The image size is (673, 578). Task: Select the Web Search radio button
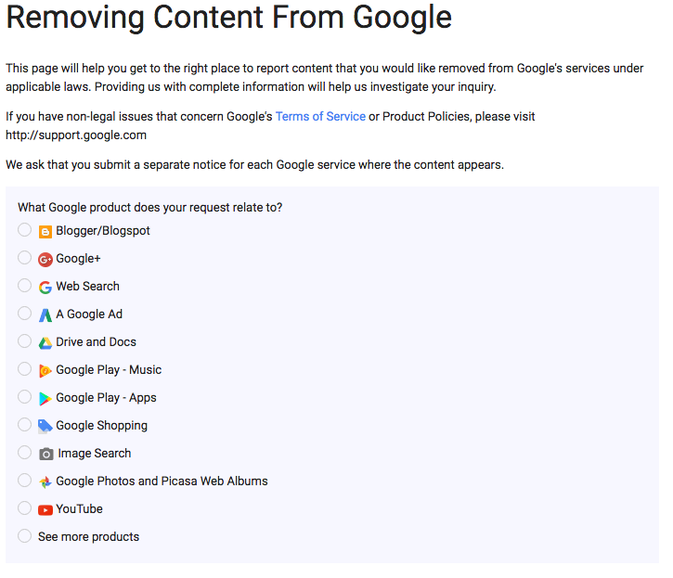pos(25,286)
